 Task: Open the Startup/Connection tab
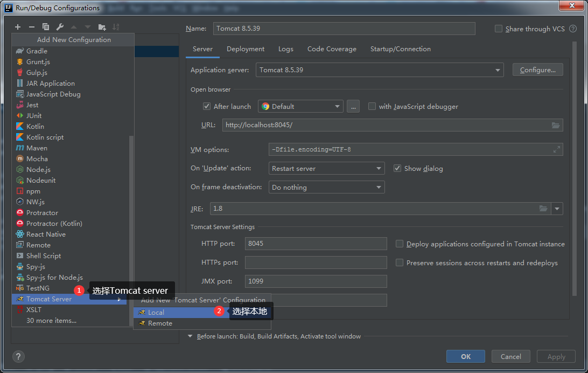click(x=401, y=49)
